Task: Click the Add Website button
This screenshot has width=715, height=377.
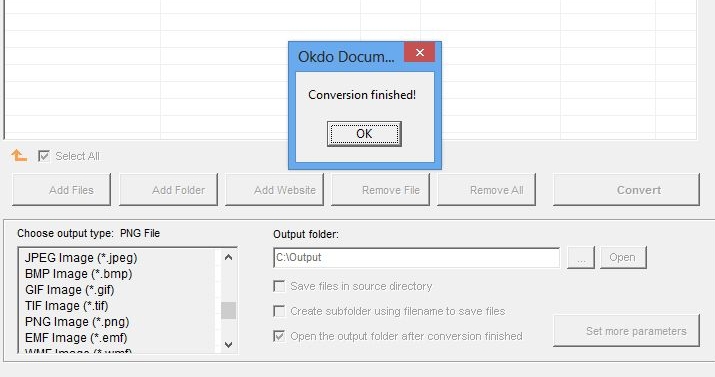Action: click(275, 190)
